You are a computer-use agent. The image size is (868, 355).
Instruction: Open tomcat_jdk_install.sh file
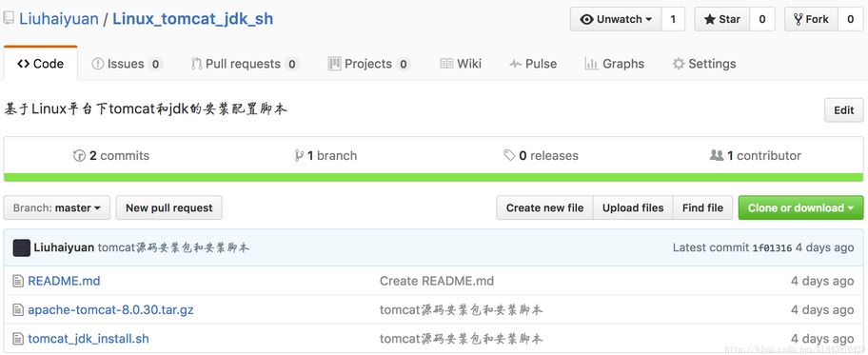coord(89,339)
